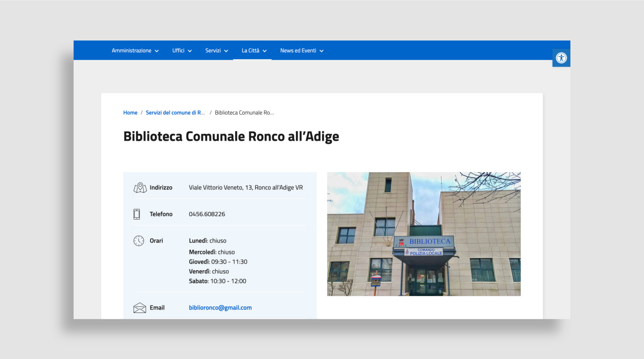The width and height of the screenshot is (644, 359).
Task: Open the Servizi dropdown menu
Action: 217,51
